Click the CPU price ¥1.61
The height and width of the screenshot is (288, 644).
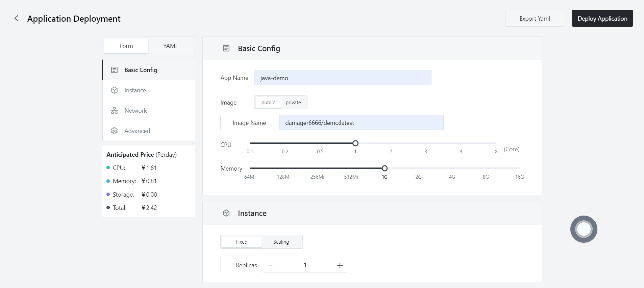[x=149, y=168]
